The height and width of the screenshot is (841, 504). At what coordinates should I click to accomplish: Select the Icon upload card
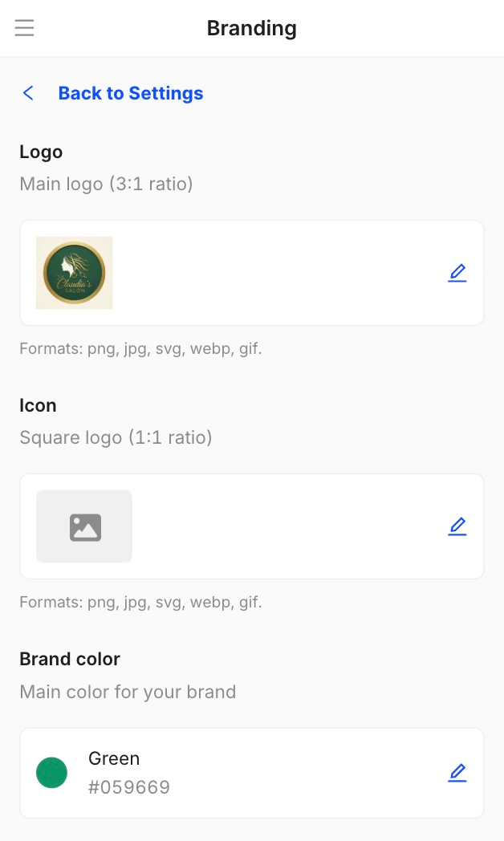coord(252,526)
